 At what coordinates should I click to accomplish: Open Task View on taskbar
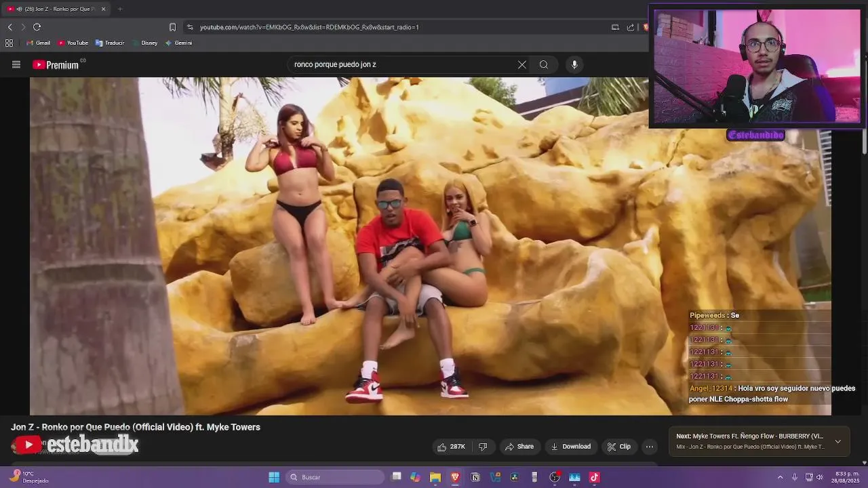397,477
